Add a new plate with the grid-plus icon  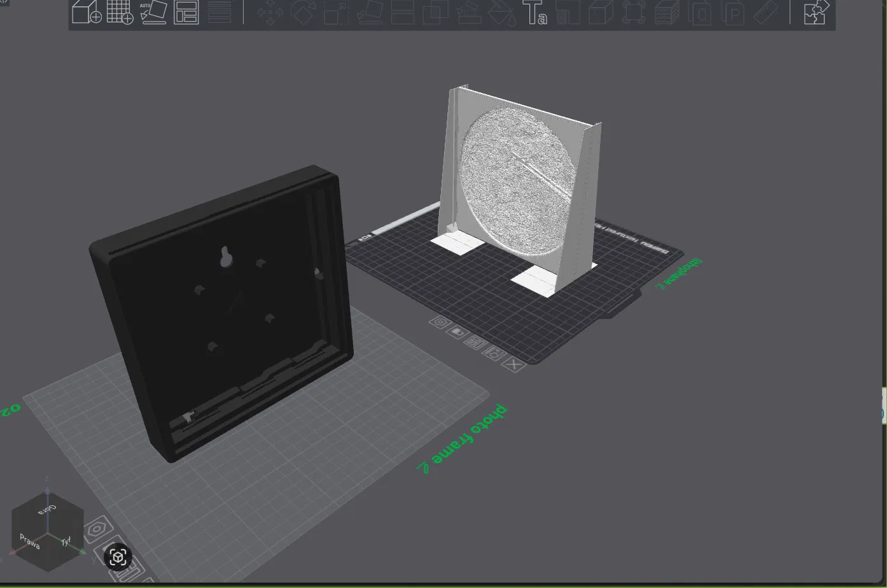point(120,11)
